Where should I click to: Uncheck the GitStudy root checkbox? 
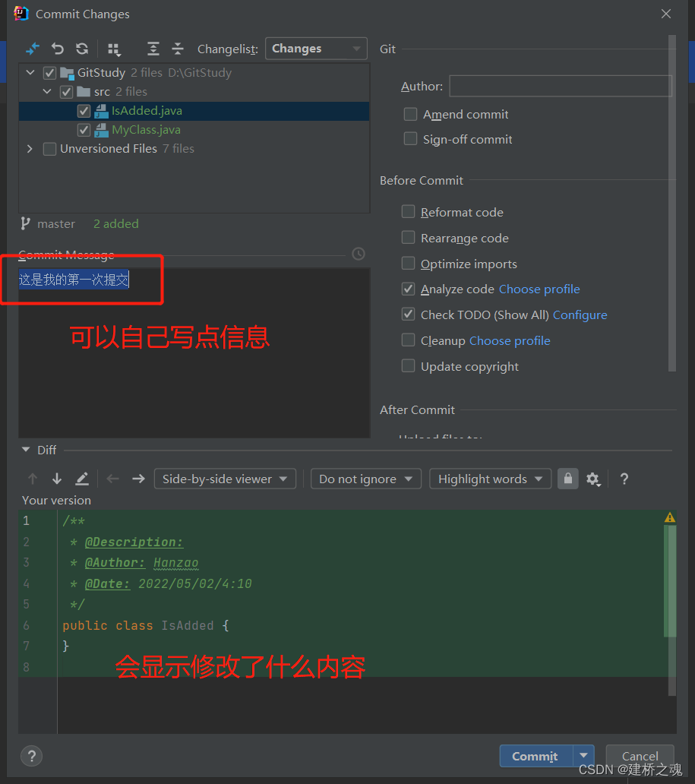(x=49, y=73)
